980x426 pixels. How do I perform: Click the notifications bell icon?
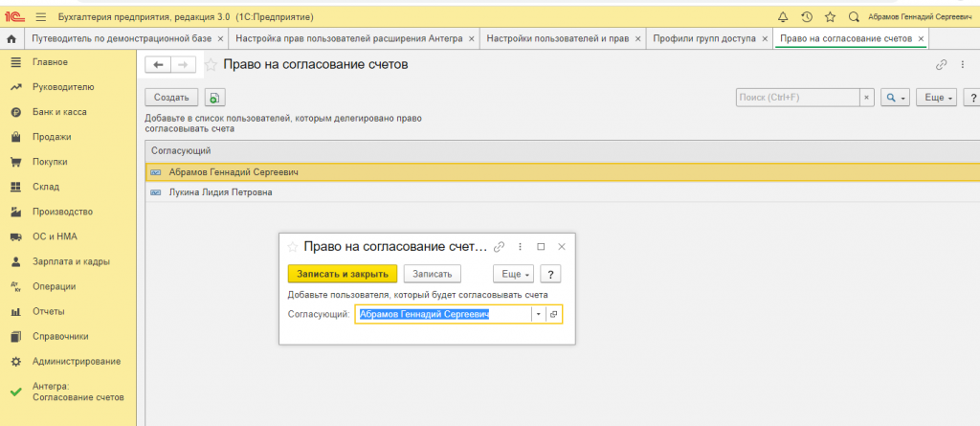click(783, 16)
